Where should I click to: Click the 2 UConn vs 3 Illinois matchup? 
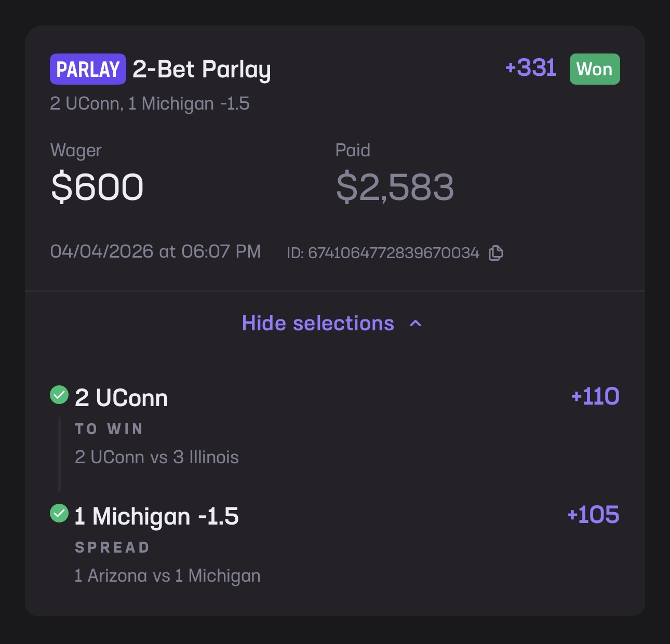pos(156,457)
